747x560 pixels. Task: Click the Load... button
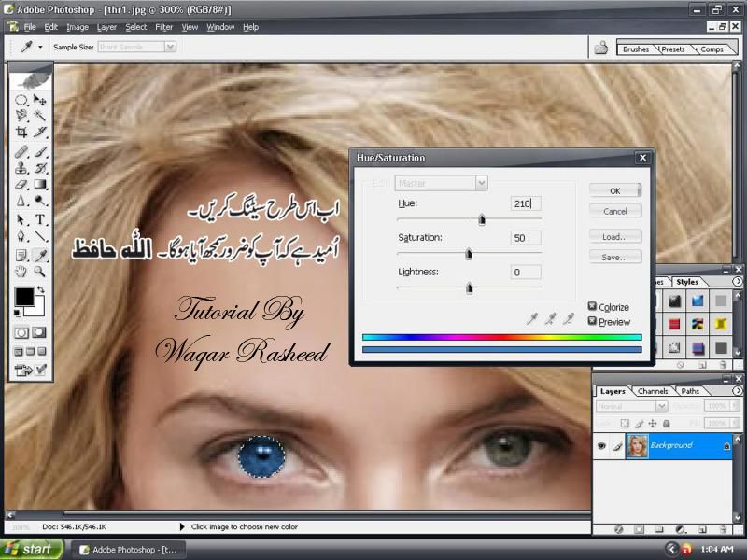[x=615, y=236]
